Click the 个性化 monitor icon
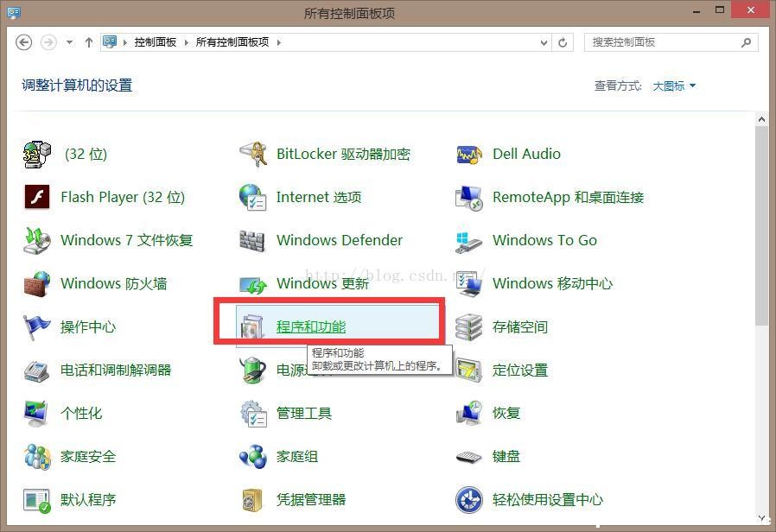The width and height of the screenshot is (776, 532). click(x=37, y=414)
